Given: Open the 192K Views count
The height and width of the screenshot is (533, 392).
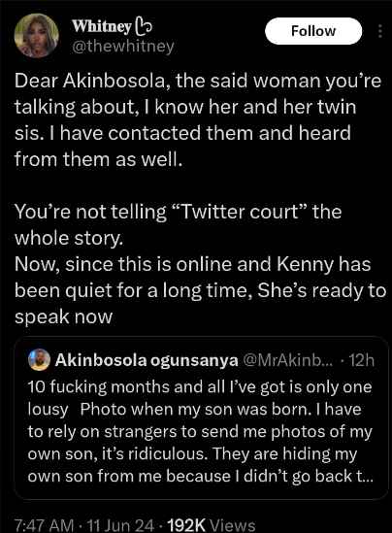Looking at the screenshot, I should click(212, 525).
